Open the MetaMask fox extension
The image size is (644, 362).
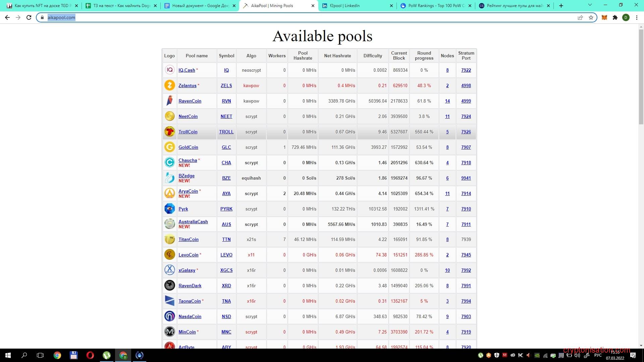pos(604,17)
